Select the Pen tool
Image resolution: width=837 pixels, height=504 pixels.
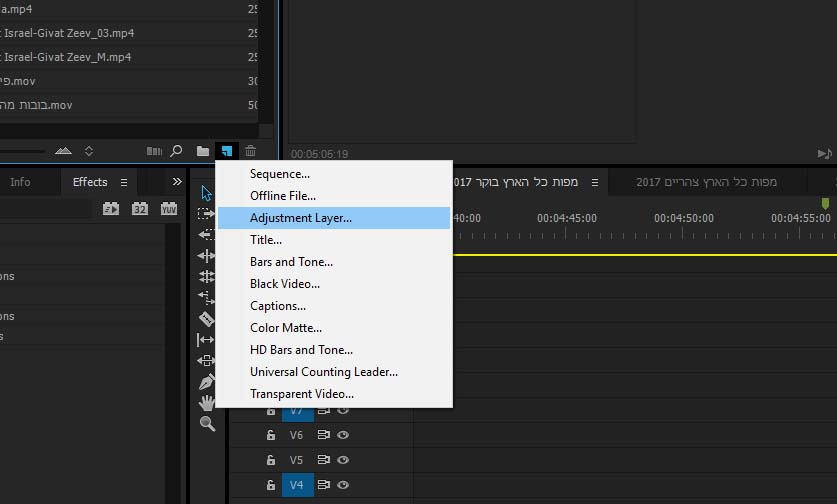tap(206, 382)
